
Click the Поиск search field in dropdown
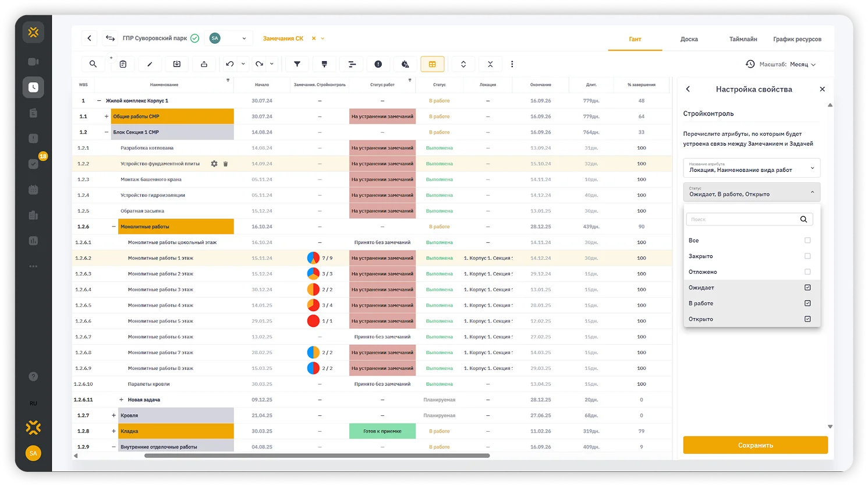click(749, 220)
